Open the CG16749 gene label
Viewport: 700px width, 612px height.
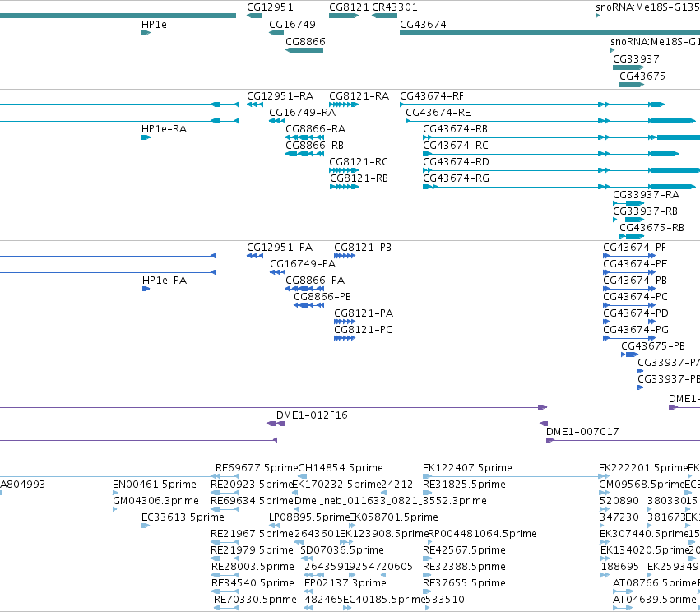(x=292, y=25)
